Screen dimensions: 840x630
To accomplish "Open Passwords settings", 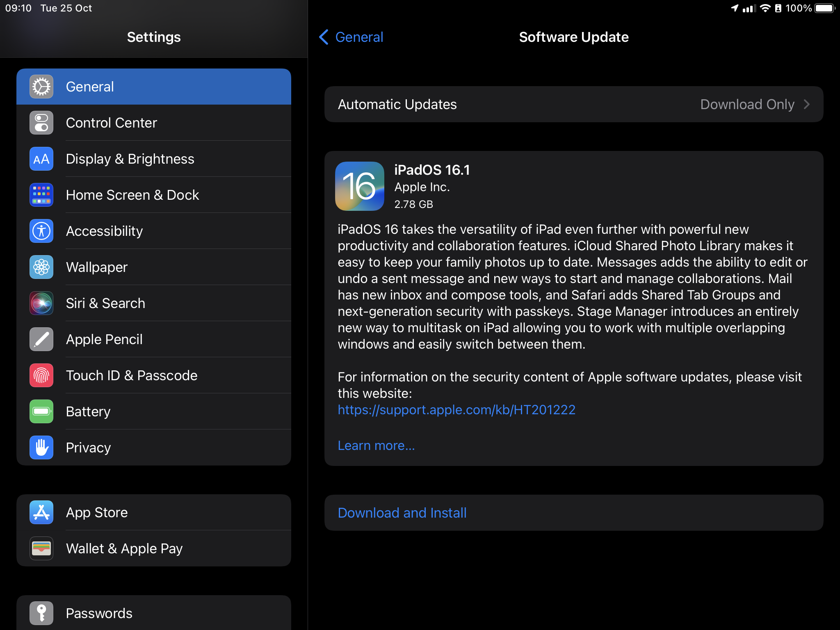I will click(x=154, y=613).
